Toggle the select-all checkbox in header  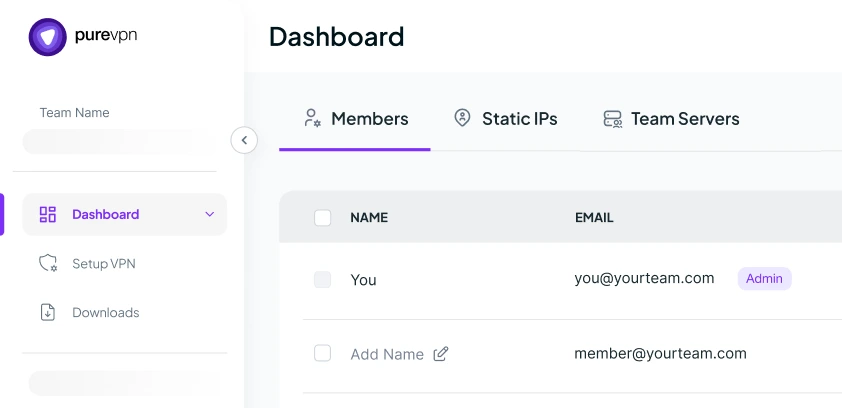pyautogui.click(x=322, y=218)
